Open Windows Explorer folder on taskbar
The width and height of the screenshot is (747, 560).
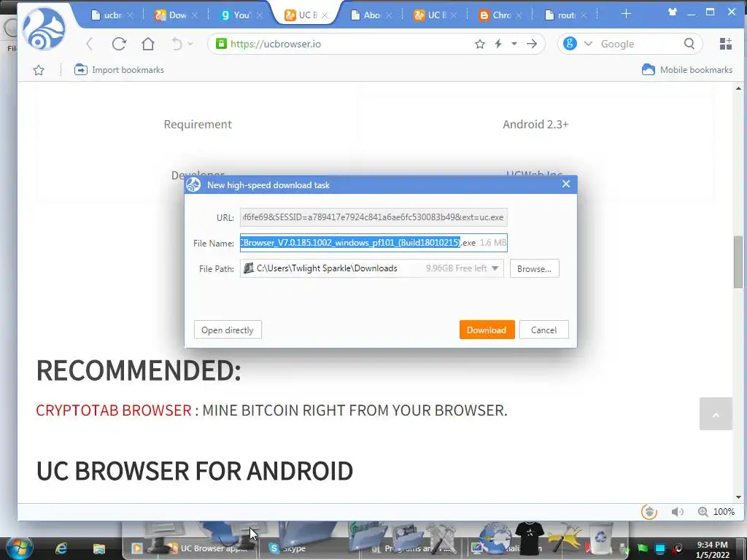[x=98, y=548]
